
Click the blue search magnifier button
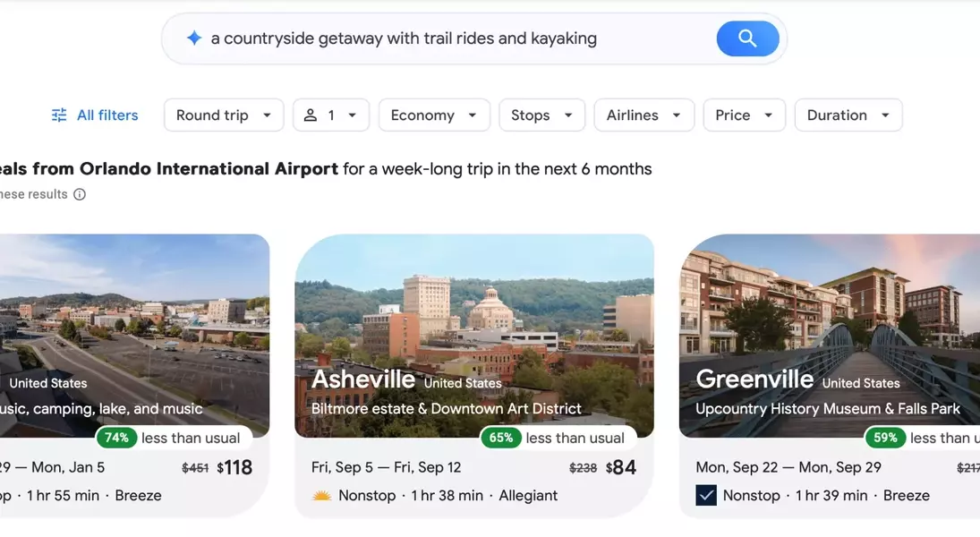click(x=747, y=38)
